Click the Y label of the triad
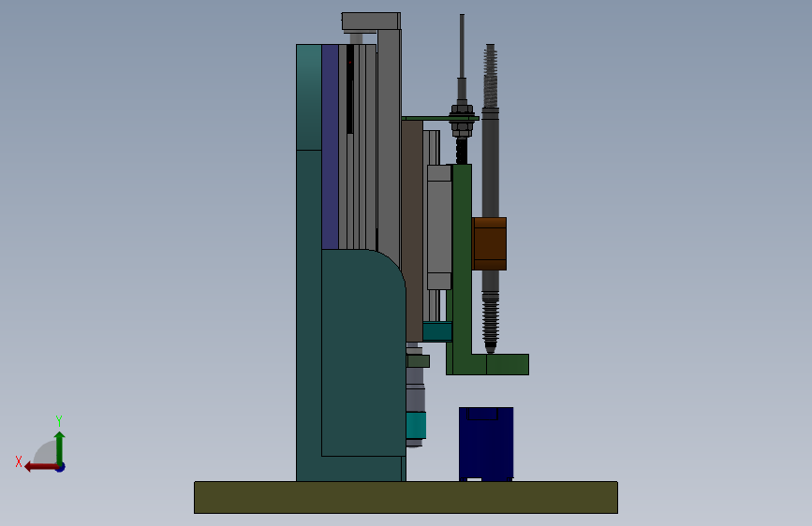Image resolution: width=812 pixels, height=526 pixels. (x=59, y=420)
